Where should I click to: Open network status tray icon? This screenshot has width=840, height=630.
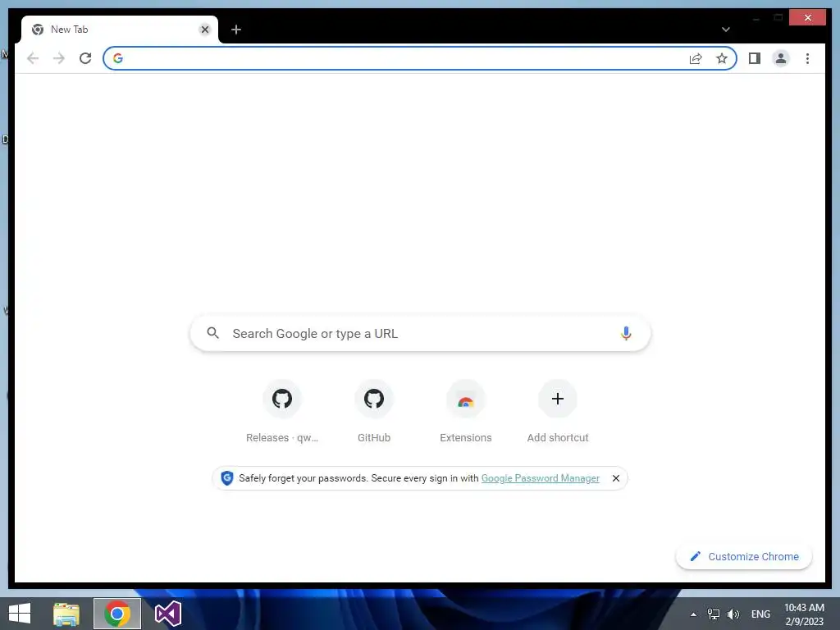(x=714, y=614)
